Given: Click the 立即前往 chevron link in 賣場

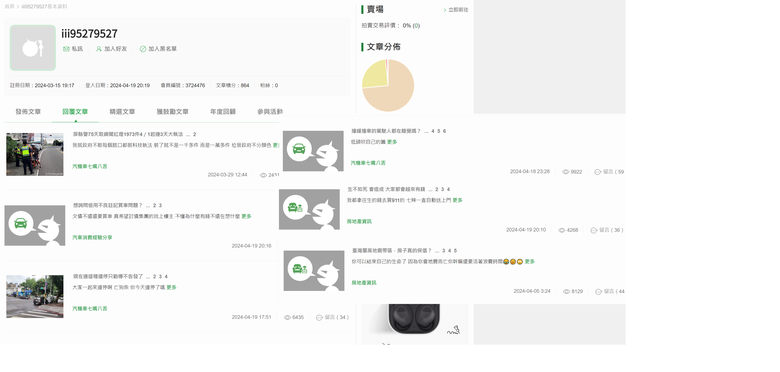Looking at the screenshot, I should (x=456, y=10).
